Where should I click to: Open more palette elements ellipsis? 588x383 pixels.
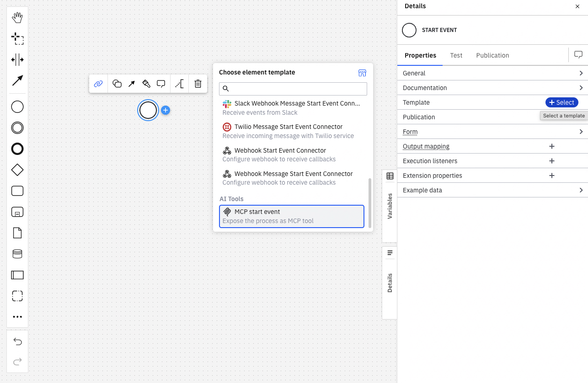(x=17, y=317)
